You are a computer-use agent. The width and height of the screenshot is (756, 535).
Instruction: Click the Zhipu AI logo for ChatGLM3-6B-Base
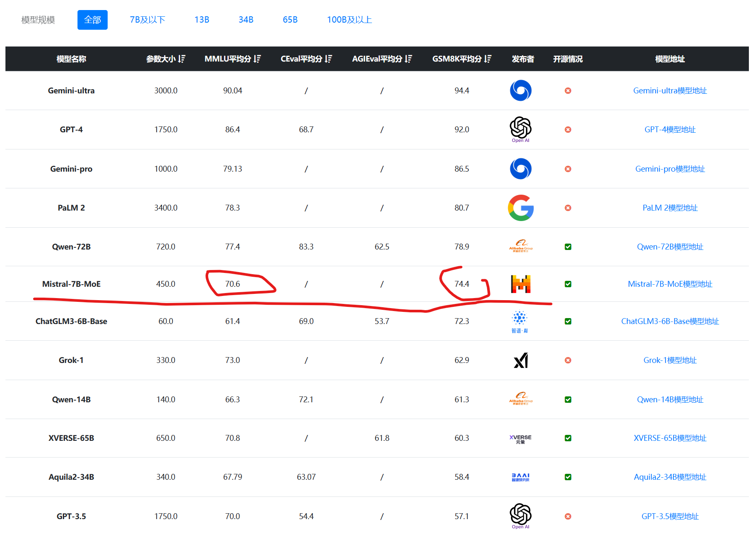click(520, 322)
